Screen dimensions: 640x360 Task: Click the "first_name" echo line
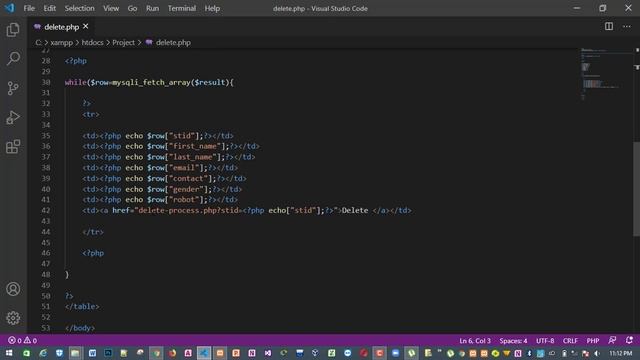[x=171, y=146]
